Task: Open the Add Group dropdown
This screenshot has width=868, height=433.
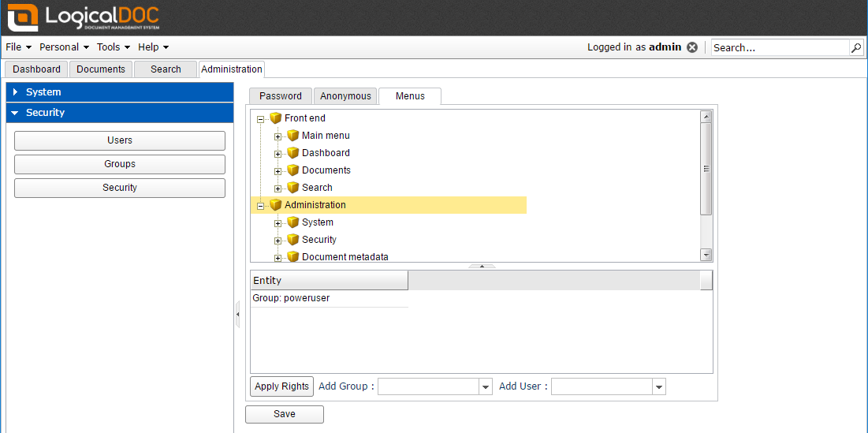Action: [x=486, y=386]
